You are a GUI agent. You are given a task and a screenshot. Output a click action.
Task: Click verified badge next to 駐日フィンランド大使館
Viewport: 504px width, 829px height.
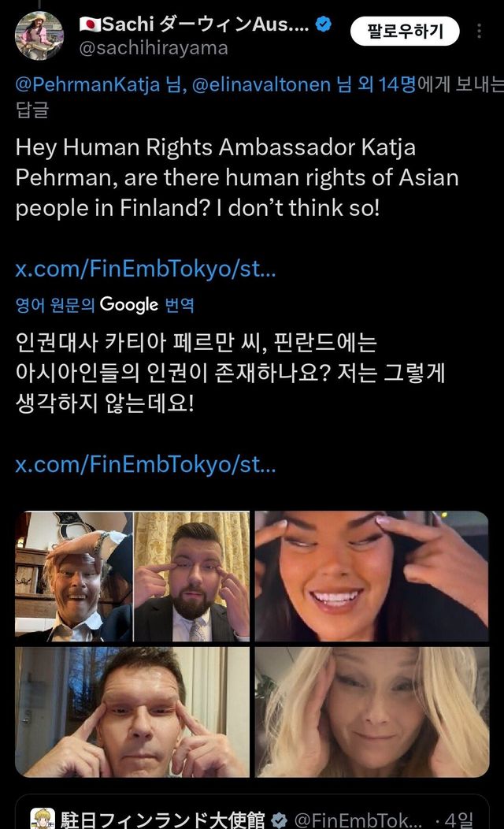click(x=279, y=820)
